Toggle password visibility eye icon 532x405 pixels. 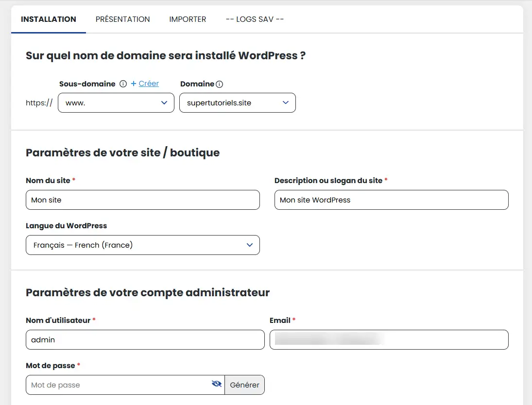point(217,384)
